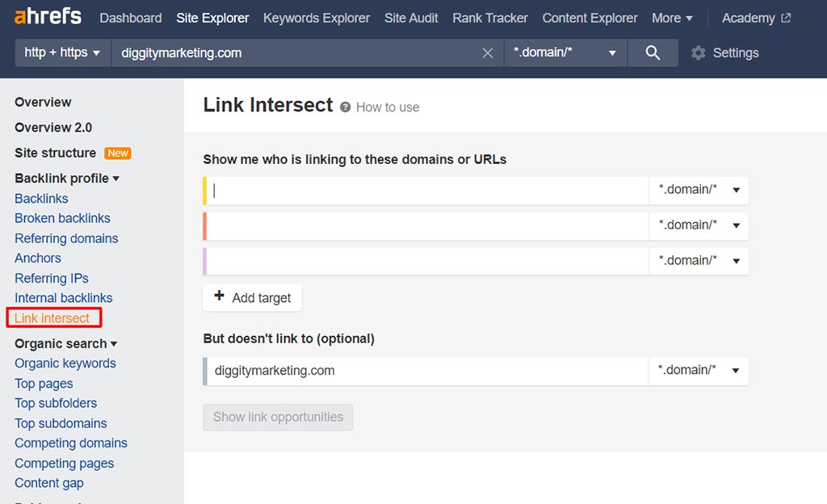Viewport: 827px width, 504px height.
Task: Select Content gap in sidebar
Action: 49,483
